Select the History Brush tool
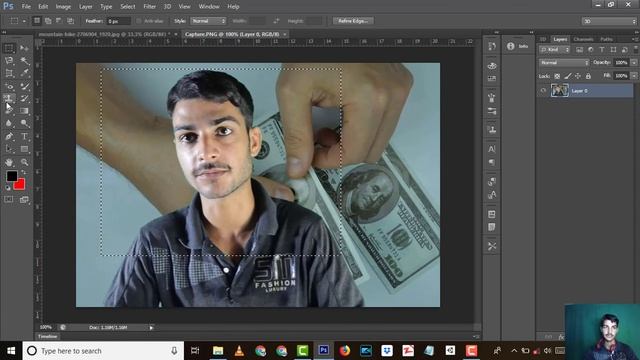Screen dimensions: 640x360 24,98
